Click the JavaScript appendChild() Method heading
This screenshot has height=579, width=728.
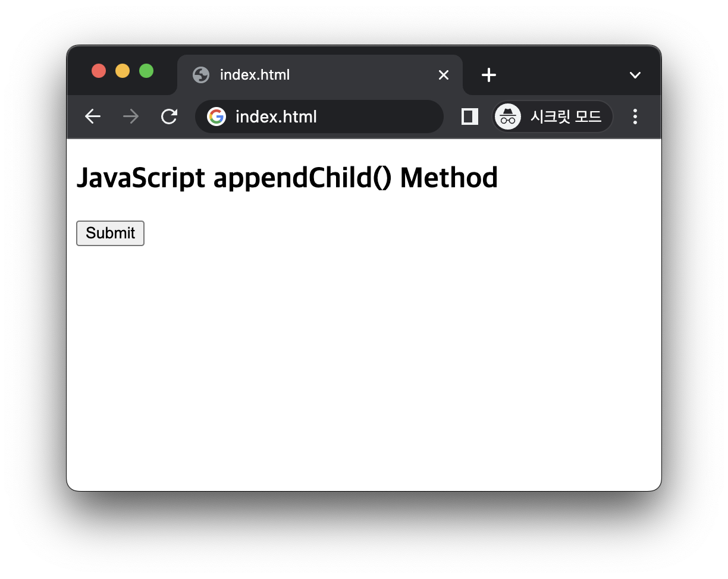287,178
